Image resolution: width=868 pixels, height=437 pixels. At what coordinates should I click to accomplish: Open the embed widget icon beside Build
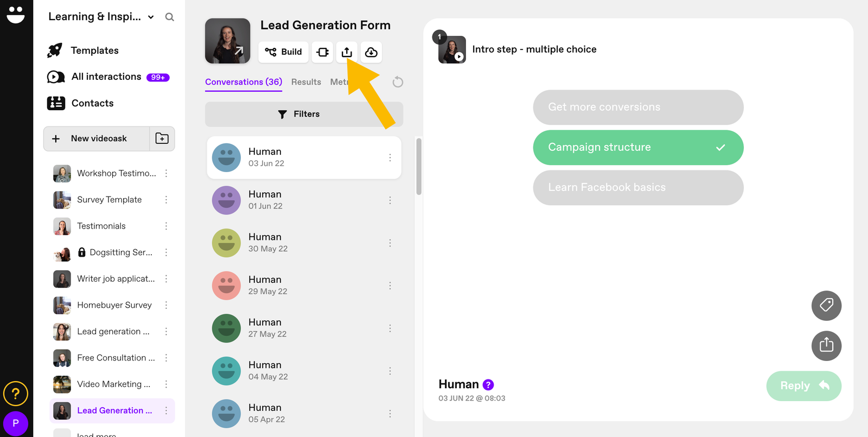click(323, 52)
